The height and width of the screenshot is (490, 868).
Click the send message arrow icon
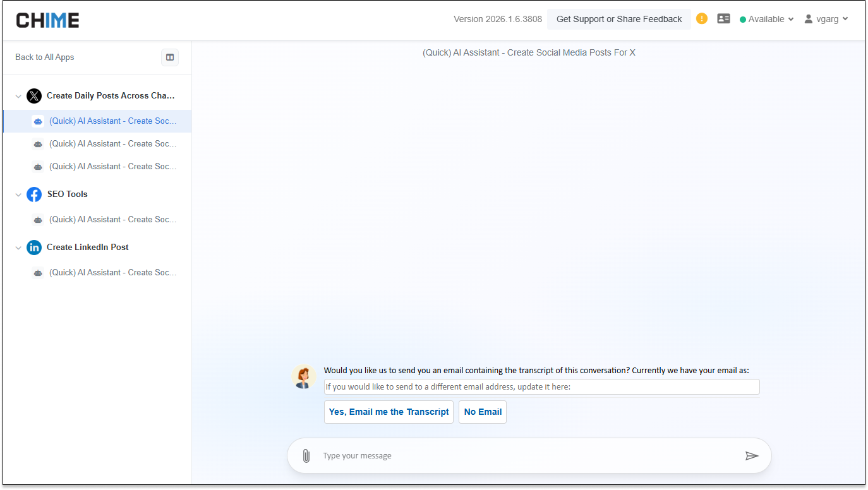[752, 455]
